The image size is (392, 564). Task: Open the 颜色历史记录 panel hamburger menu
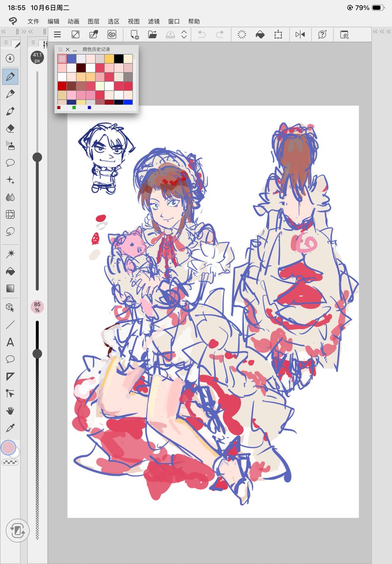point(60,49)
